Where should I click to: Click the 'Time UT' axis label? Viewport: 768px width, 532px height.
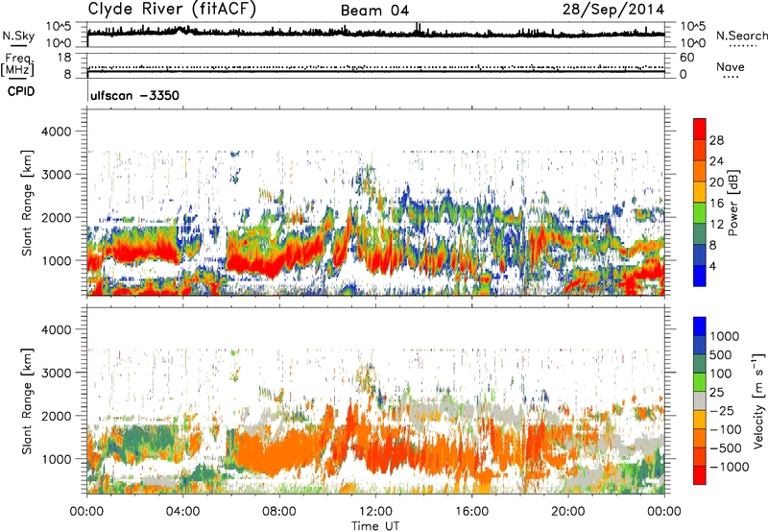click(x=375, y=526)
